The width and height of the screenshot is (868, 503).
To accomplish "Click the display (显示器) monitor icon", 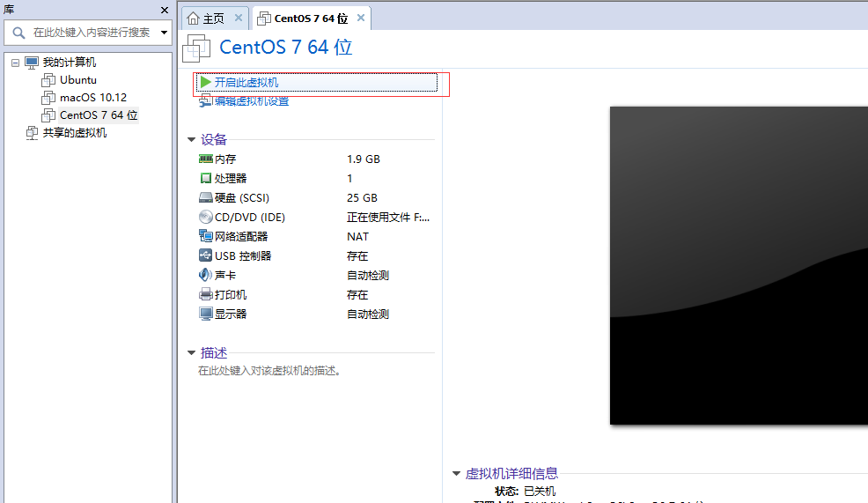I will pos(205,314).
